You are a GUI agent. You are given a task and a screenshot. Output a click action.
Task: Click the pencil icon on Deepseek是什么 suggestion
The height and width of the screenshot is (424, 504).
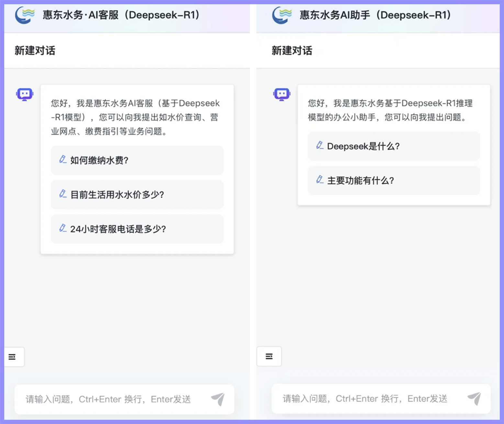pos(320,146)
